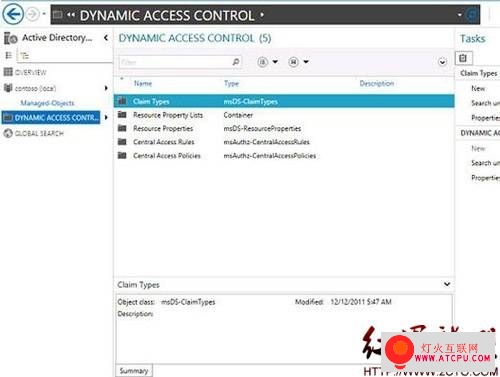Screen dimensions: 500x377
Task: Select OVERVIEW in navigation pane
Action: 31,72
